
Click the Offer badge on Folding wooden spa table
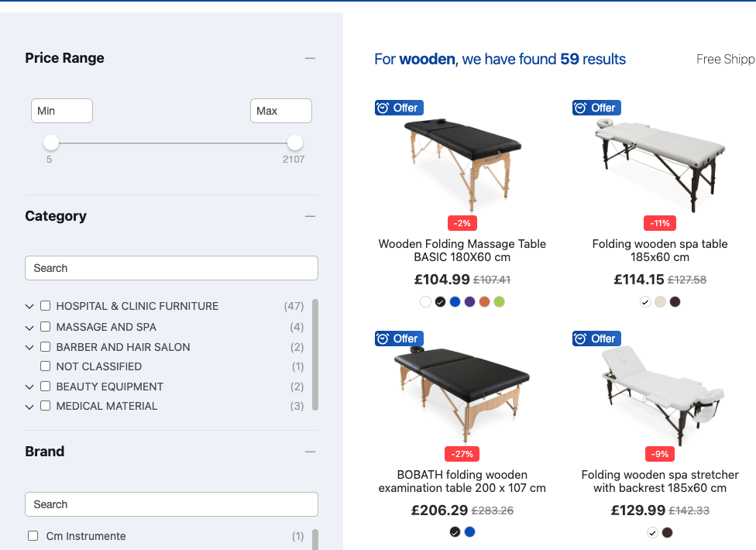tap(596, 108)
